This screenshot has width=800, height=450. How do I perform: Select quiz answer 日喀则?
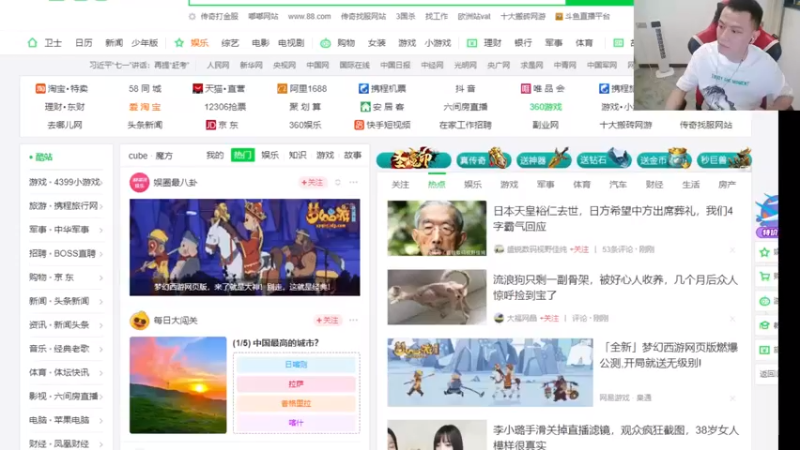pos(296,364)
